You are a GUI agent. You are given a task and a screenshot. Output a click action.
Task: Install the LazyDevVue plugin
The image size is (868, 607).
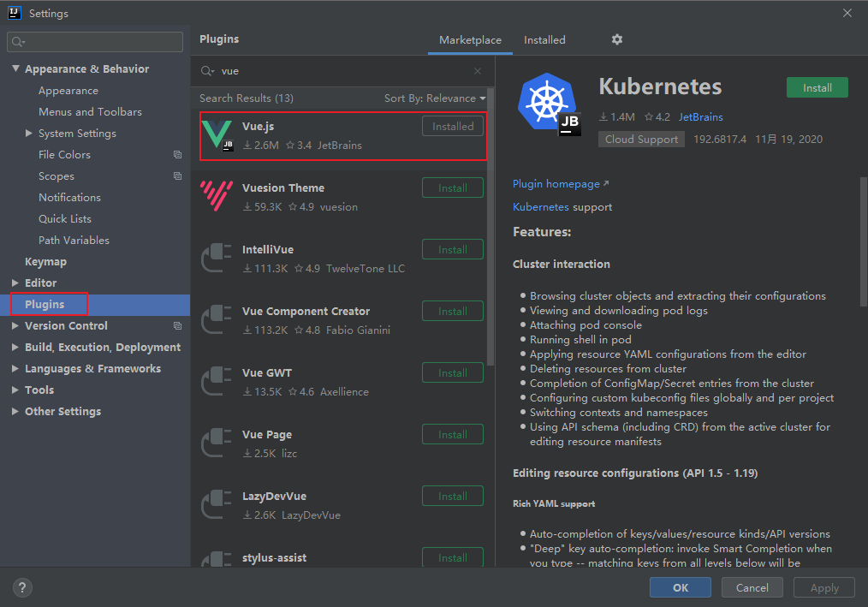coord(453,497)
